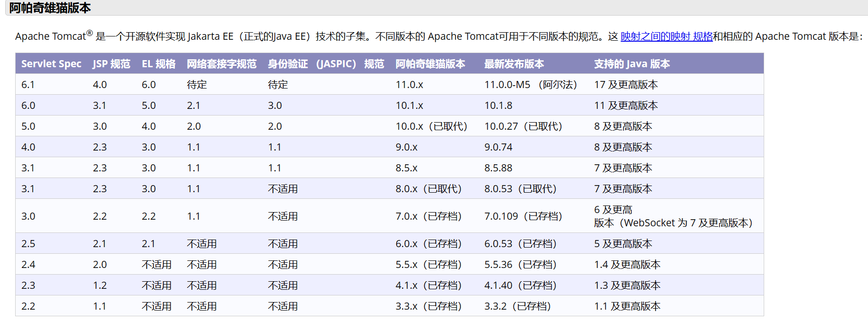Click the 阿帕奇雄猫版本 section heading

click(x=50, y=8)
